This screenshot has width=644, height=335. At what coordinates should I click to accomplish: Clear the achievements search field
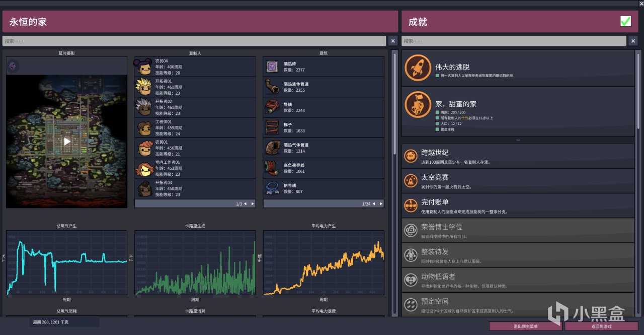tap(633, 41)
